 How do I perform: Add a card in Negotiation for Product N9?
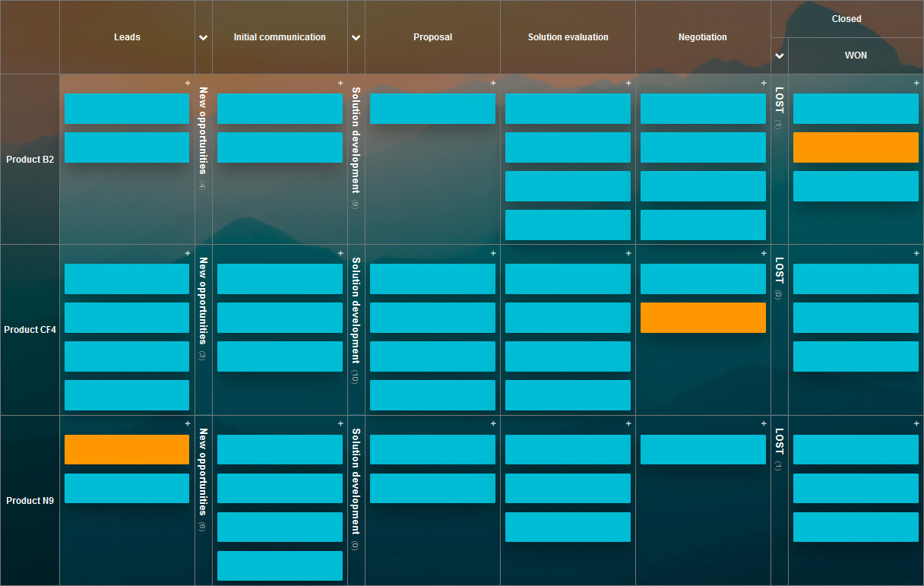[763, 423]
